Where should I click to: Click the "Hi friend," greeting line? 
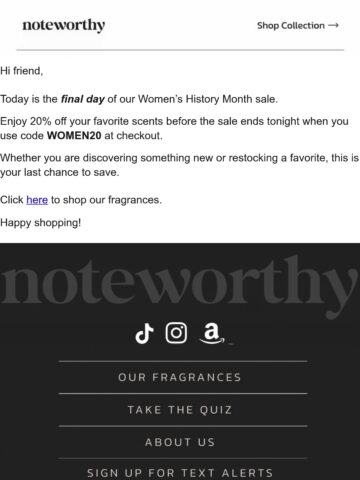[x=22, y=71]
